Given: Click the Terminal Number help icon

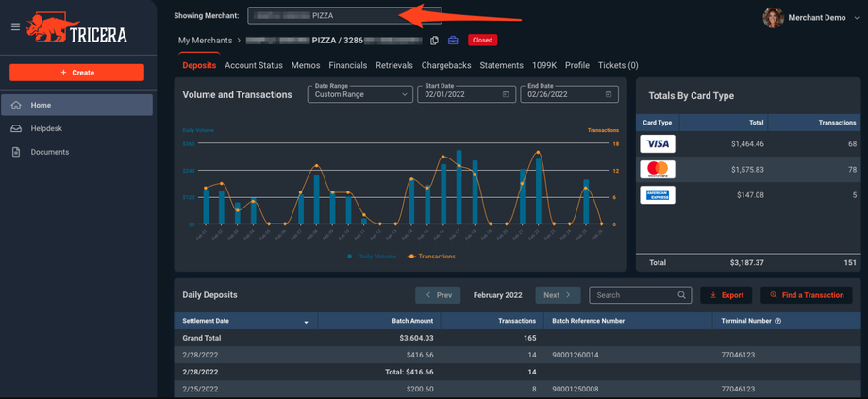Looking at the screenshot, I should (x=777, y=322).
